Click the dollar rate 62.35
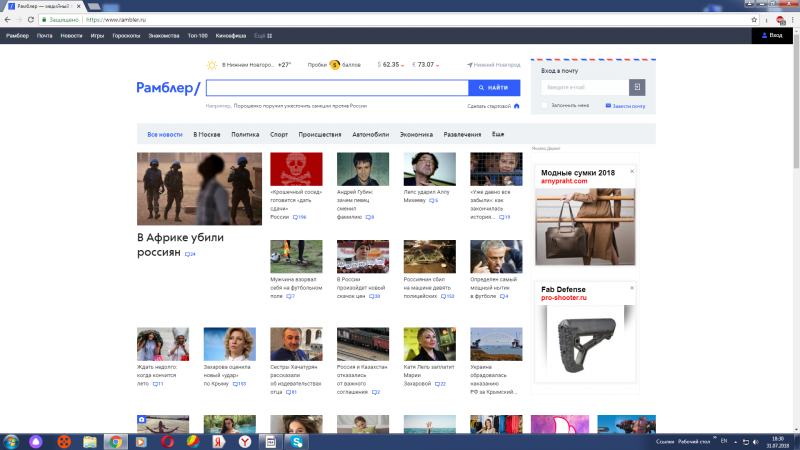This screenshot has width=800, height=450. point(391,65)
